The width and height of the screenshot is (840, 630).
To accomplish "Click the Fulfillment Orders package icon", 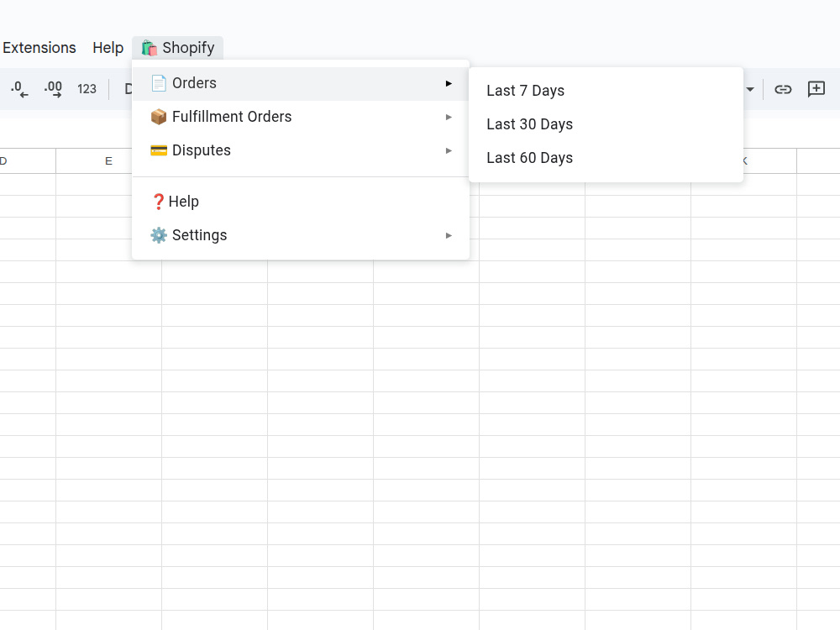I will (x=159, y=117).
